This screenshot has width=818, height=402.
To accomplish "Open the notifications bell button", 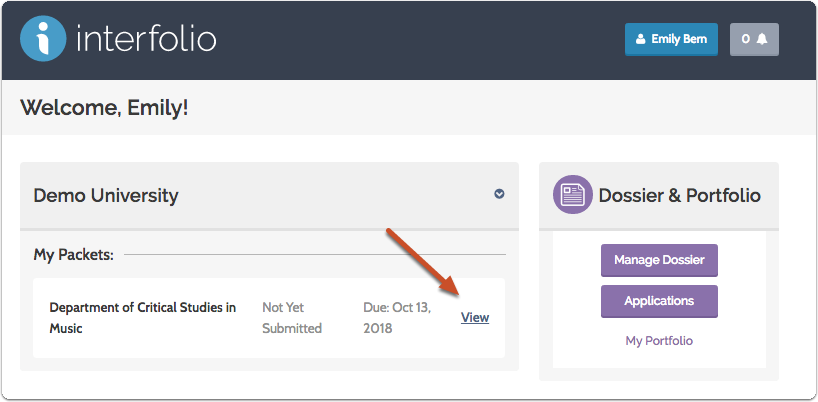I will [754, 39].
